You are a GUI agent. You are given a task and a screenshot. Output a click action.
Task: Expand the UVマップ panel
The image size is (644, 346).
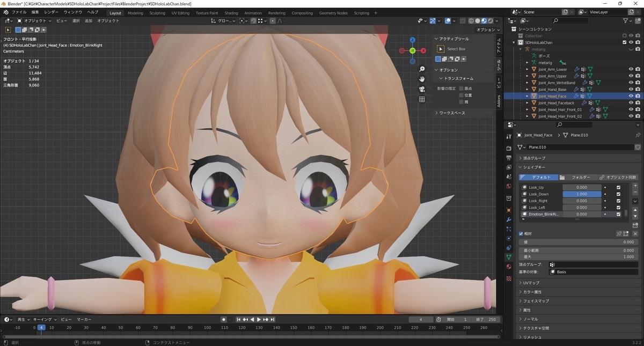tap(579, 283)
